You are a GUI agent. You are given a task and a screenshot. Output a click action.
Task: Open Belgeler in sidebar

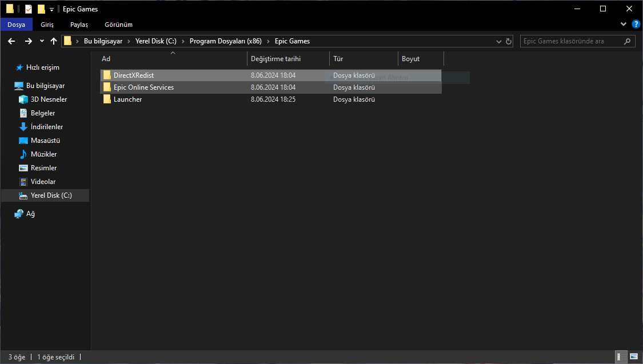pyautogui.click(x=43, y=113)
